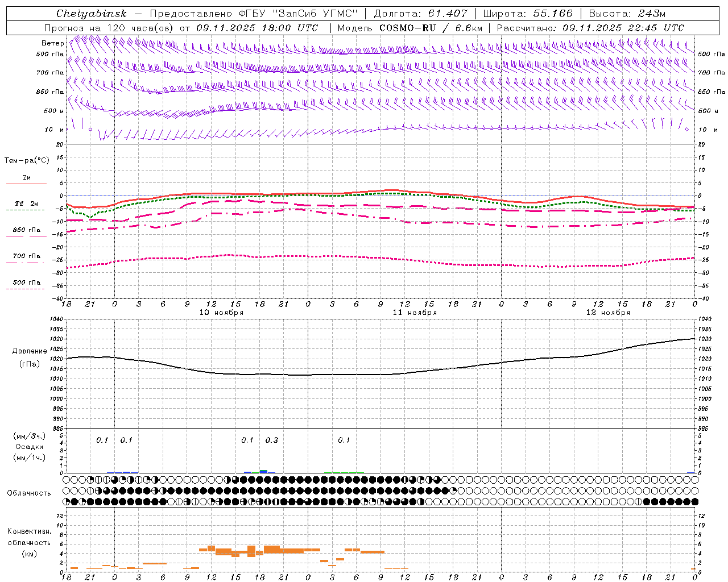Click the '0.3' precipitation amount value

pos(272,440)
